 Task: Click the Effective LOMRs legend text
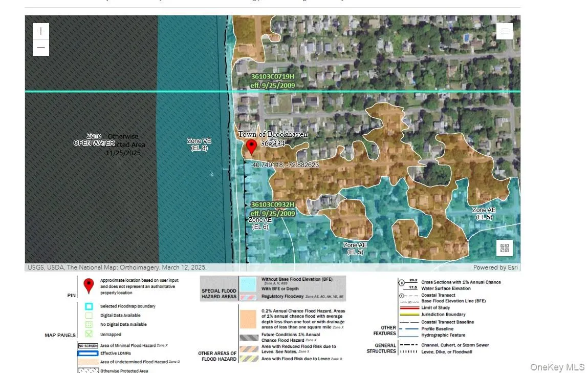pos(116,353)
